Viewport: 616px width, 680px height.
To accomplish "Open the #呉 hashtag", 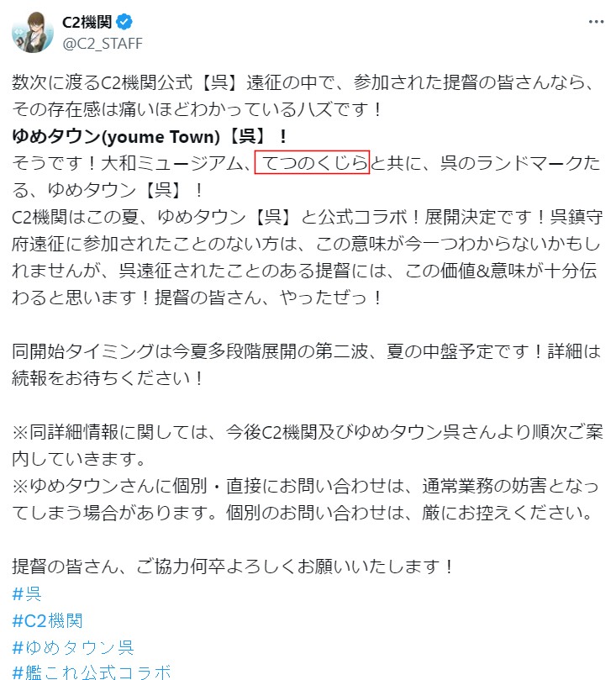I will point(27,593).
